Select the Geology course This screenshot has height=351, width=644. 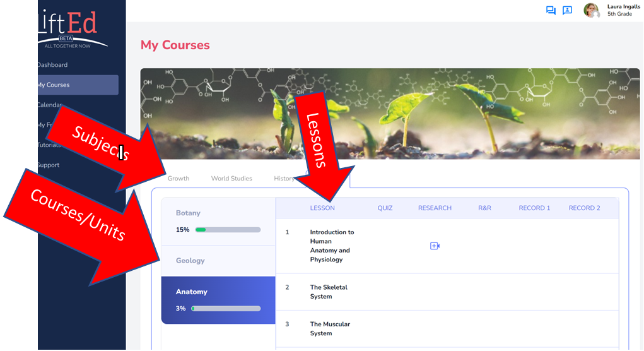point(218,261)
